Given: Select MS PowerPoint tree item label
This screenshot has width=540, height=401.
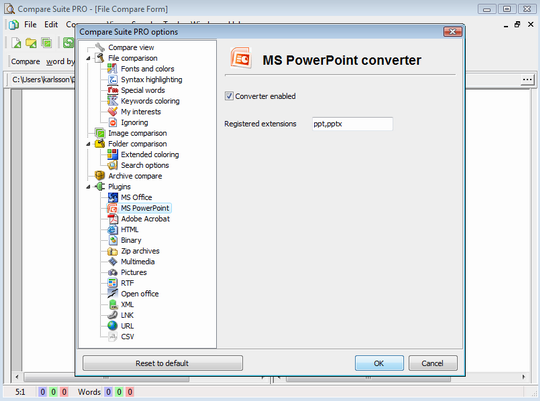Looking at the screenshot, I should [x=145, y=208].
